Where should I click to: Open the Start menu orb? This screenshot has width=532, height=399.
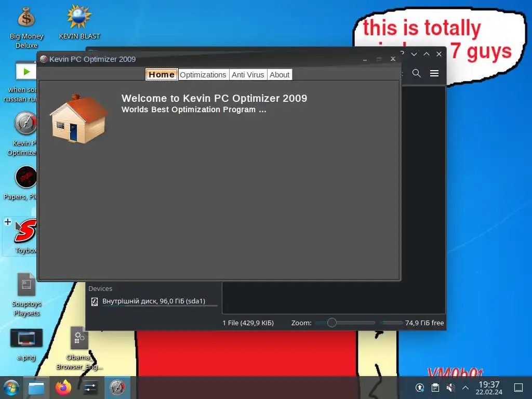[x=11, y=388]
